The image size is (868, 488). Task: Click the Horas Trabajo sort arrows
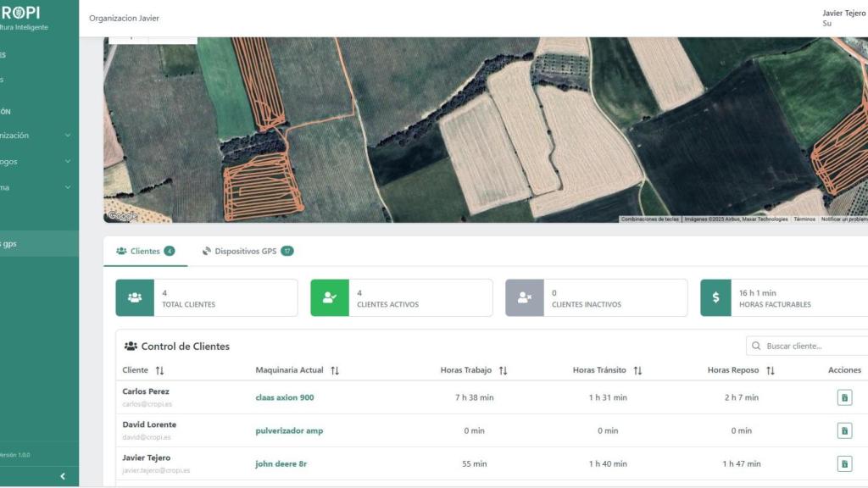coord(503,370)
